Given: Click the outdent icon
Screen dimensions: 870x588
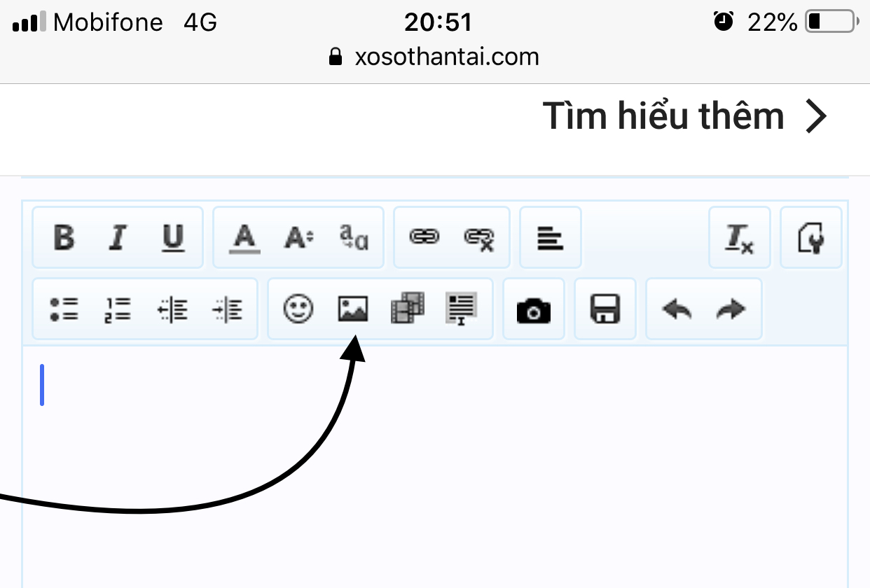Looking at the screenshot, I should point(173,309).
